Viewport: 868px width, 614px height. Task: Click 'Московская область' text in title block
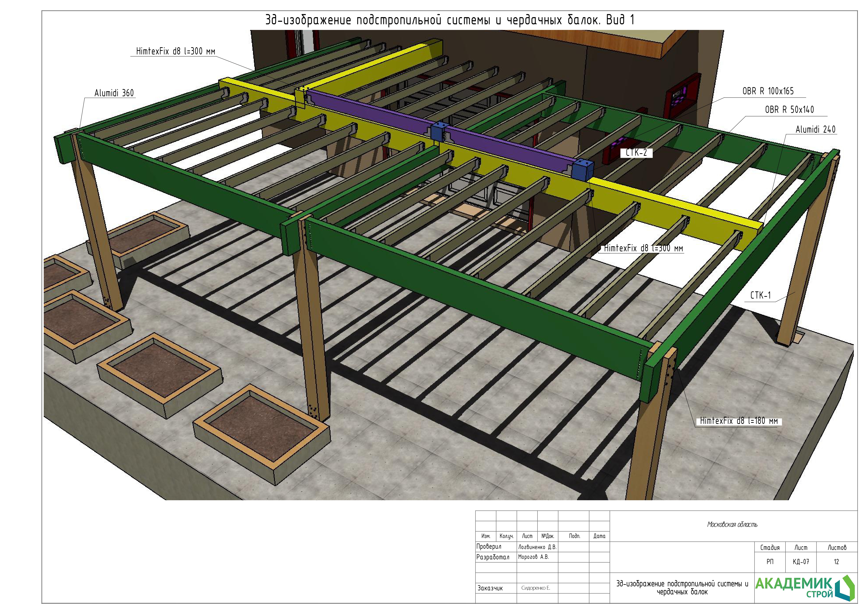732,524
